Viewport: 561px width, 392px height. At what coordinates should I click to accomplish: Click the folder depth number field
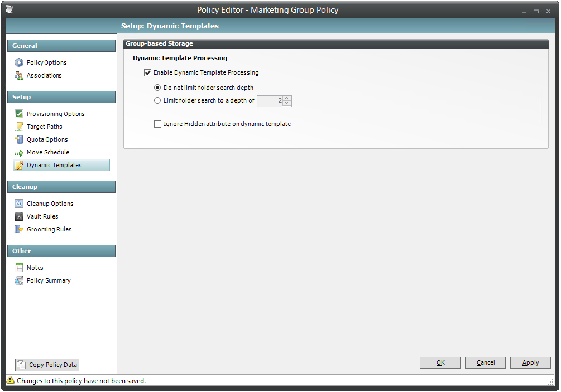tap(270, 101)
